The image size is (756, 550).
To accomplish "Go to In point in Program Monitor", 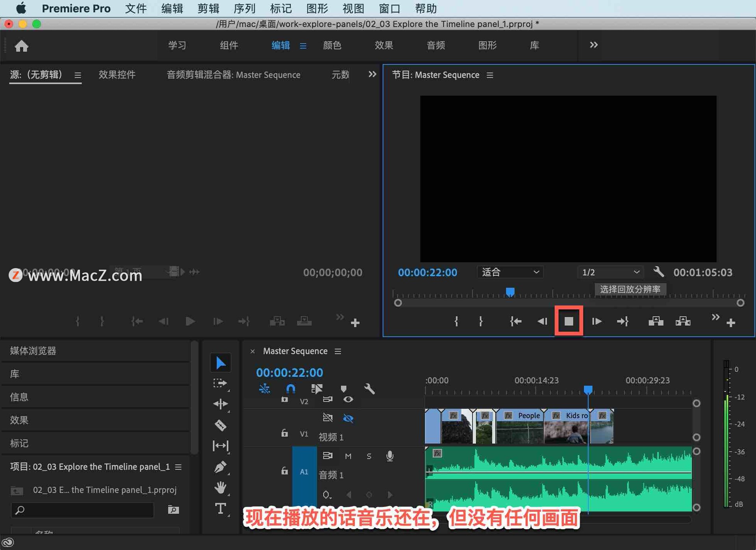I will coord(515,321).
